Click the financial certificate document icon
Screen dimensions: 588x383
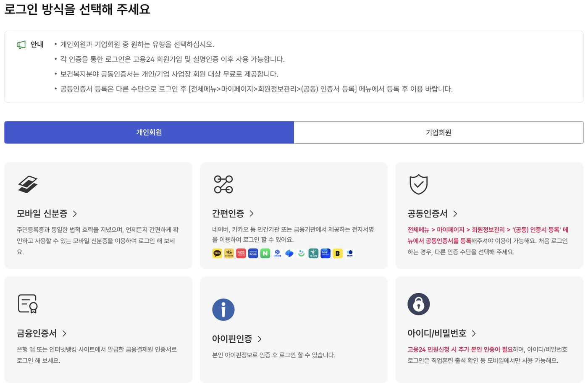(28, 304)
